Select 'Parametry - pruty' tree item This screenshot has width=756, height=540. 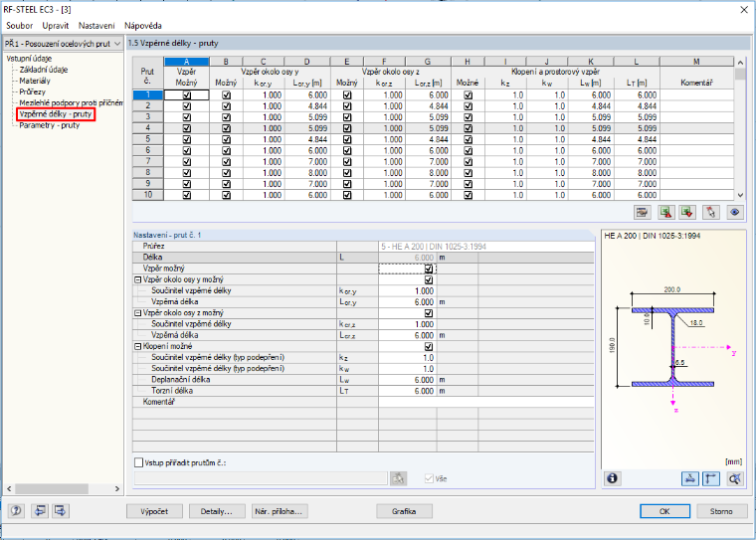pyautogui.click(x=49, y=125)
